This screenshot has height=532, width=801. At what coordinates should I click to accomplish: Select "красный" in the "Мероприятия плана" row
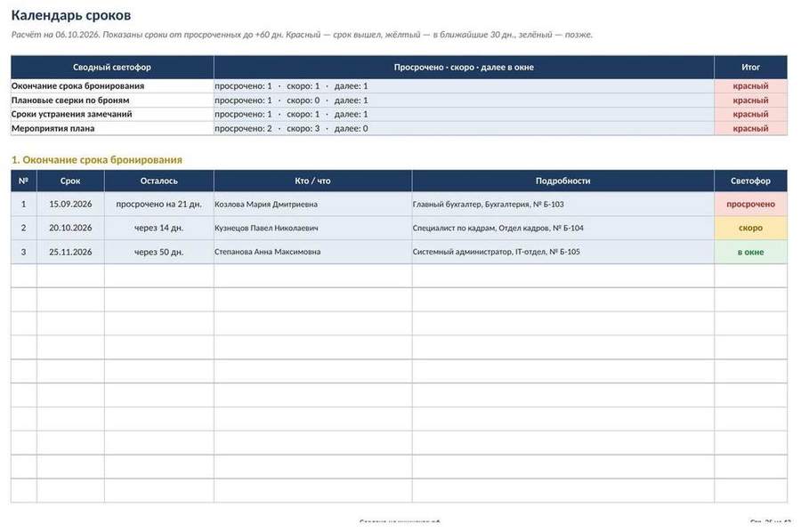(750, 128)
